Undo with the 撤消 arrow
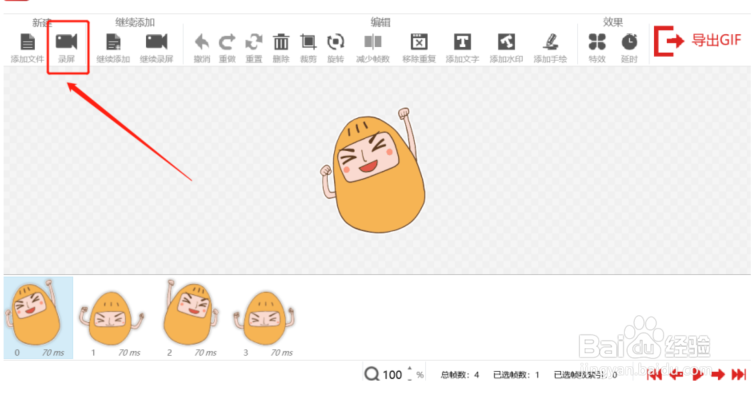755x396 pixels. click(x=202, y=42)
